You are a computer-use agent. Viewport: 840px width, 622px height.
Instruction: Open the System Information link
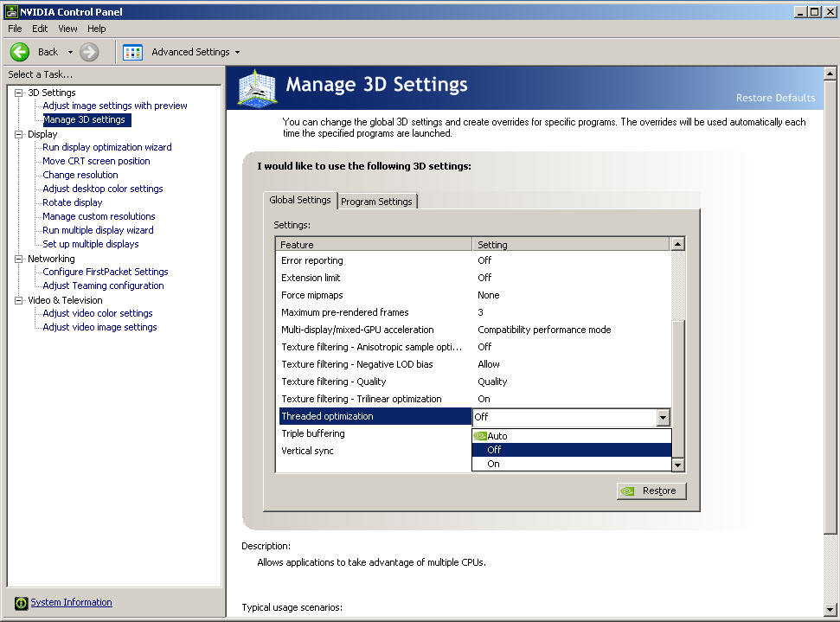(x=71, y=602)
